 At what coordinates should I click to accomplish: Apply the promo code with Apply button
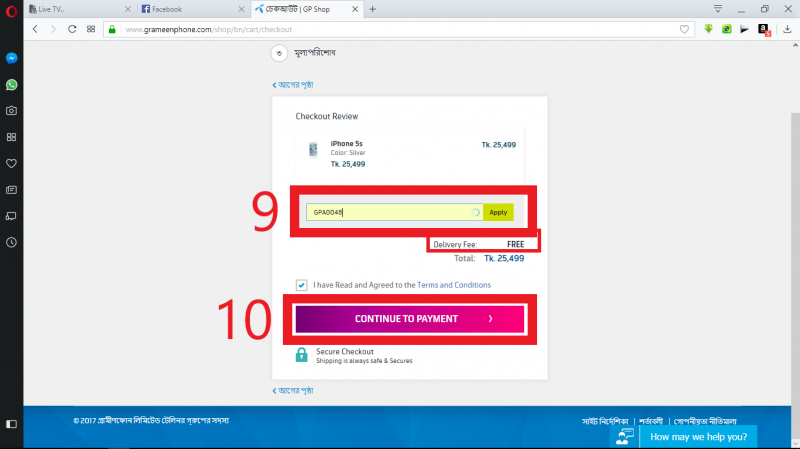tap(498, 212)
